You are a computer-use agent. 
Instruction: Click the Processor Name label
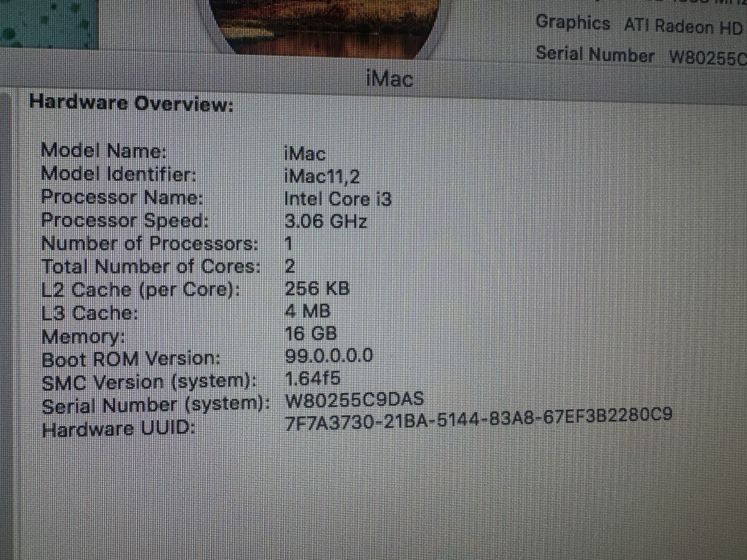122,197
